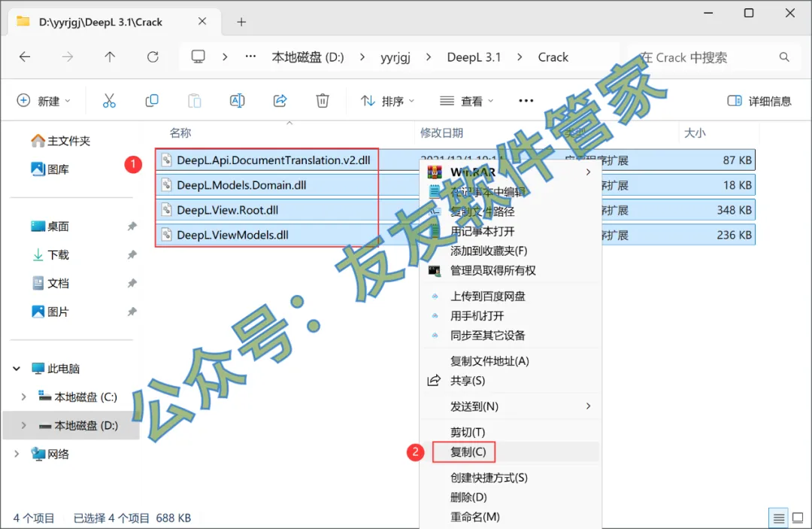Open the 排序 sort dropdown
The image size is (812, 529).
pos(387,101)
